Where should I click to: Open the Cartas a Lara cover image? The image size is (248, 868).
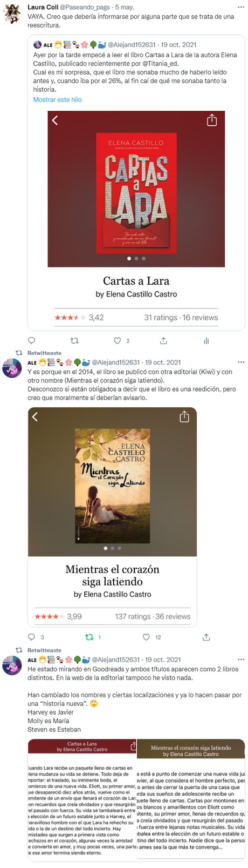coord(136,189)
